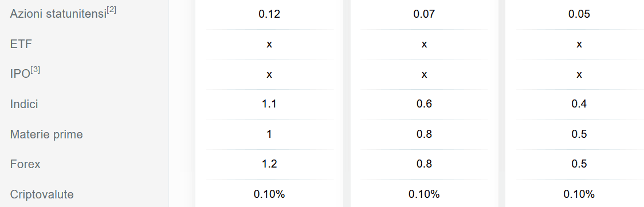Screen dimensions: 644x207
Task: Click the 0.12 Azioni statunitensi value
Action: coord(269,14)
